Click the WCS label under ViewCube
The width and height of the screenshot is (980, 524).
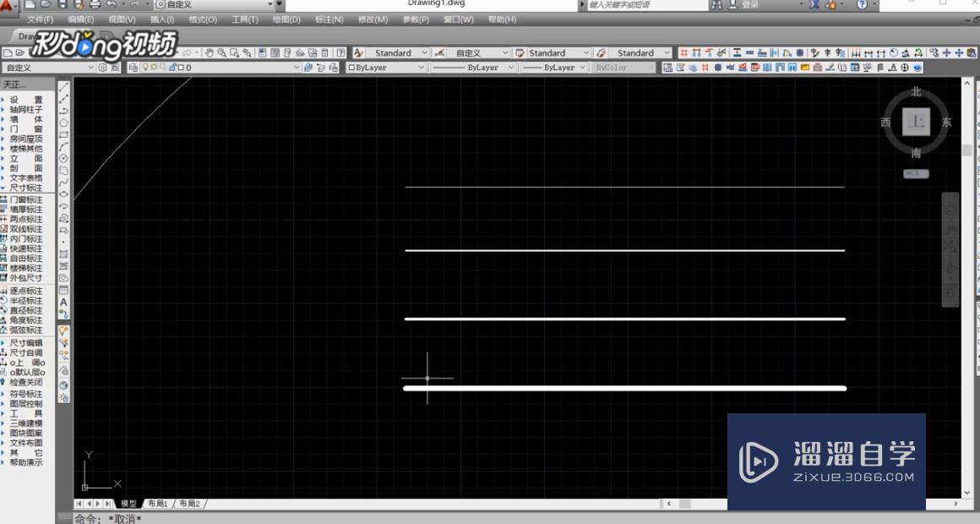(x=917, y=173)
